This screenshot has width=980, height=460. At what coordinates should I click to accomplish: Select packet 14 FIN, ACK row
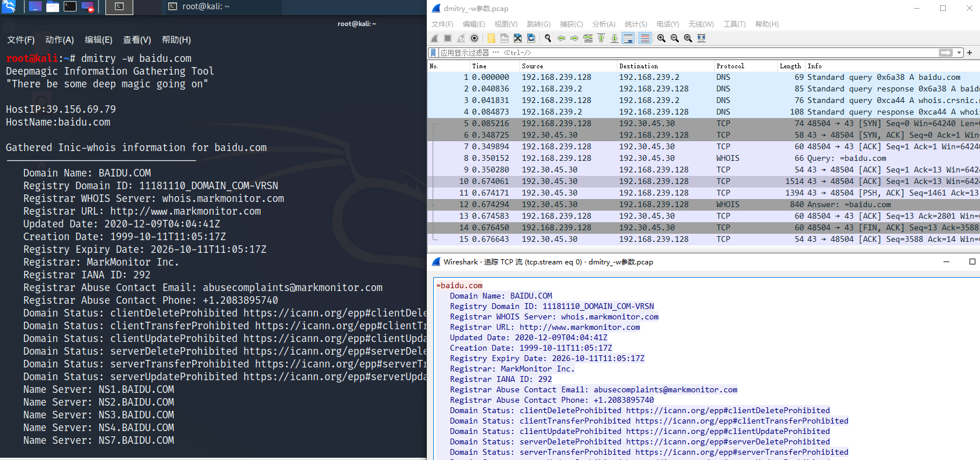703,227
